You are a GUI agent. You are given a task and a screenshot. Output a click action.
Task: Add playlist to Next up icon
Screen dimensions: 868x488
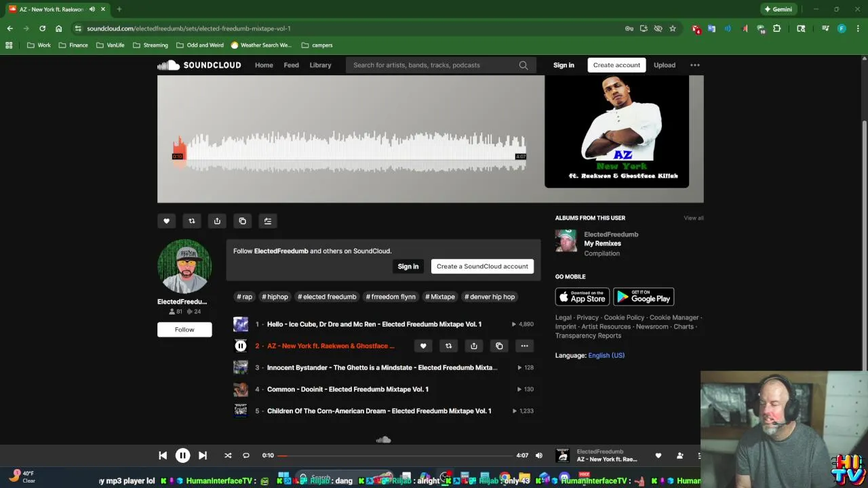268,221
